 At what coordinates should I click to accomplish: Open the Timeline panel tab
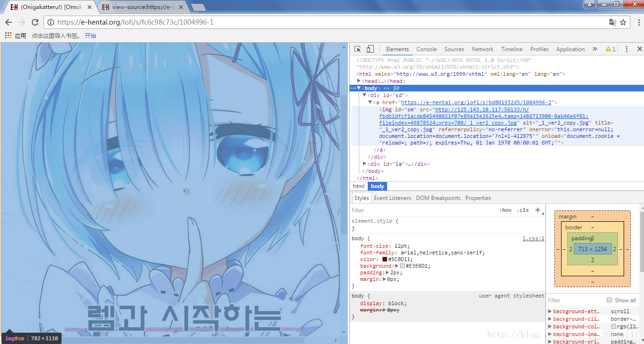tap(512, 49)
